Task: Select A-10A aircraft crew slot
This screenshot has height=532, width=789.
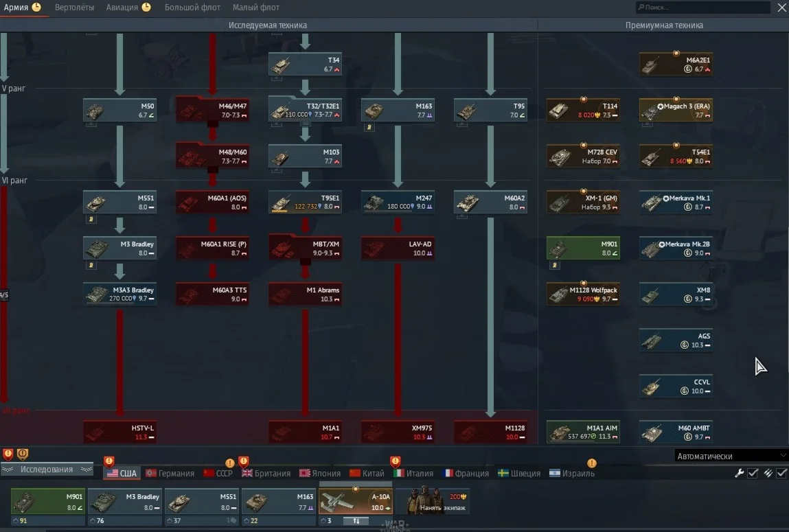Action: 356,501
